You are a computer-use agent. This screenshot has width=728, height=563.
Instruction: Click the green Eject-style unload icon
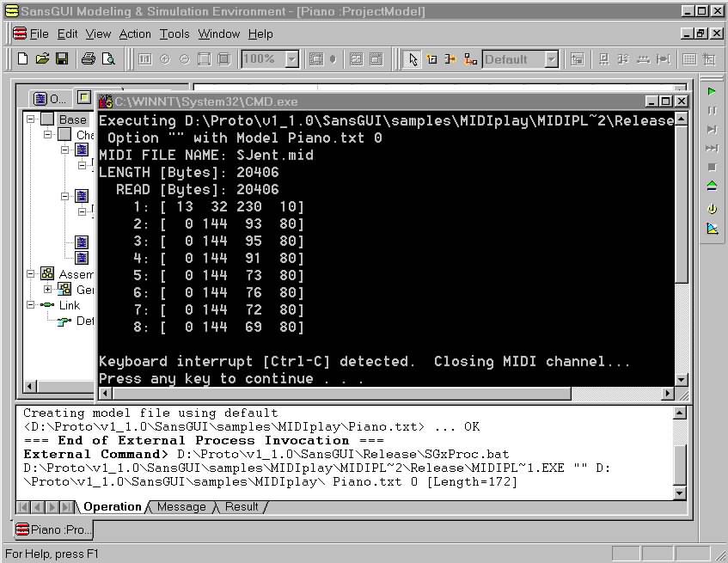tap(712, 186)
